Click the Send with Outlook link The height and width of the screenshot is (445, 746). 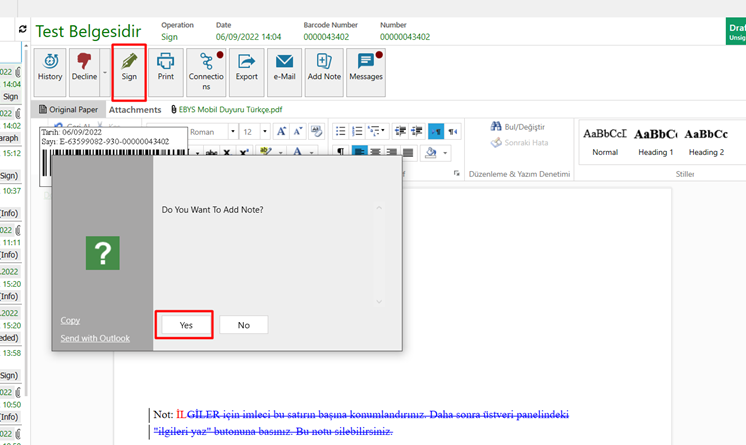95,338
